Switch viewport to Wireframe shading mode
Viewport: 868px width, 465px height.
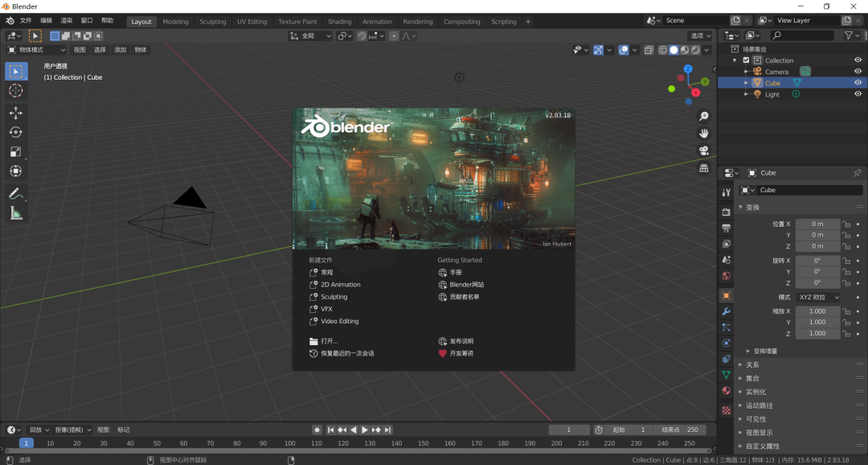[662, 49]
